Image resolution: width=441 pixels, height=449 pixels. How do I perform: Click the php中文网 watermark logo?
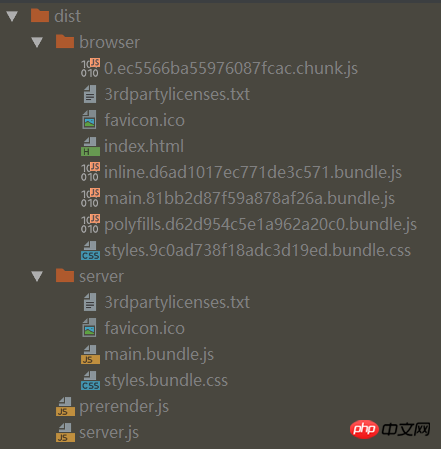point(390,429)
